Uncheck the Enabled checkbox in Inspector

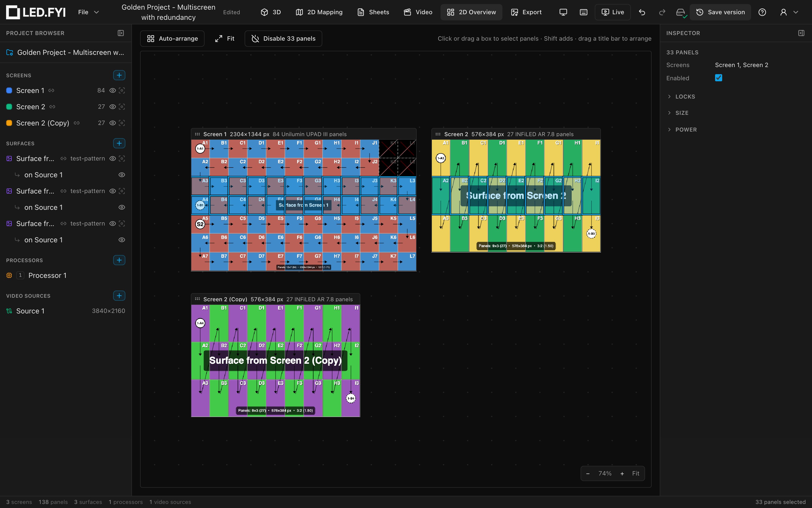click(x=718, y=78)
